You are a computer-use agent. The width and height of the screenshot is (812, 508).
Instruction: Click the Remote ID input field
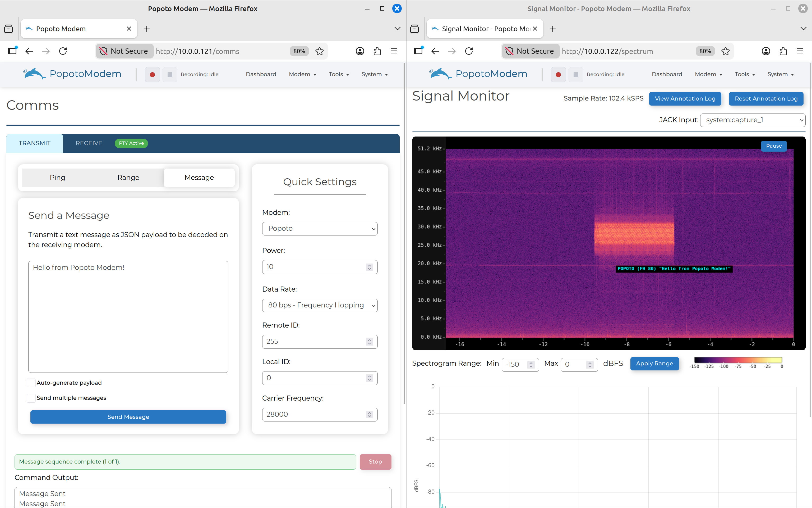coord(320,342)
